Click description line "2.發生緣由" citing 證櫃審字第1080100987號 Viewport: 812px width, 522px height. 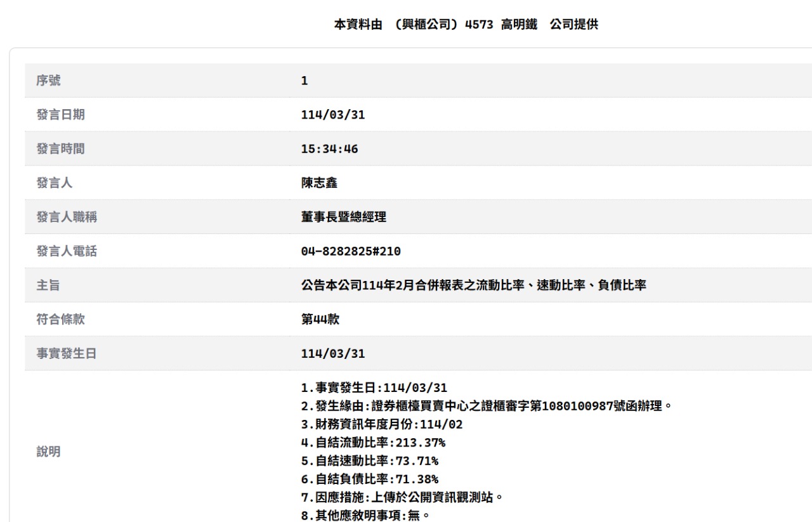pyautogui.click(x=487, y=406)
